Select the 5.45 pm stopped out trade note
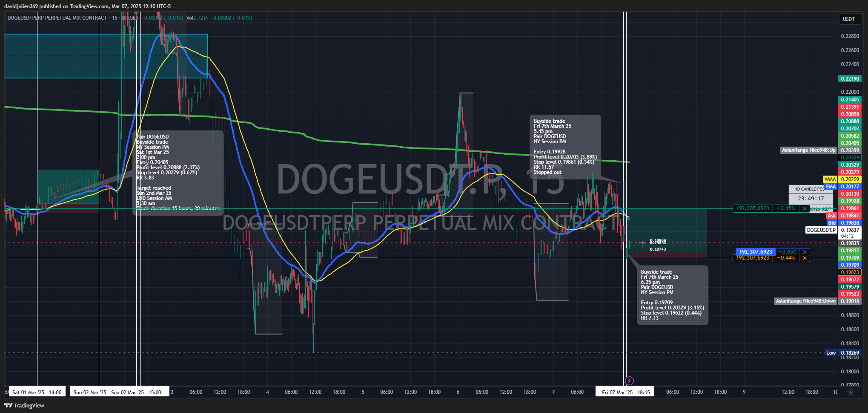The width and height of the screenshot is (868, 413). [x=565, y=147]
